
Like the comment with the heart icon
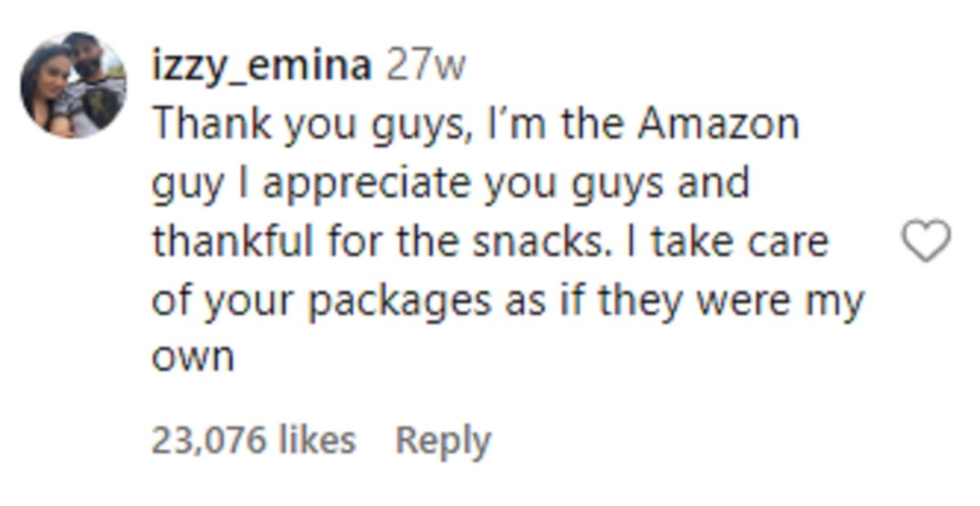tap(925, 242)
